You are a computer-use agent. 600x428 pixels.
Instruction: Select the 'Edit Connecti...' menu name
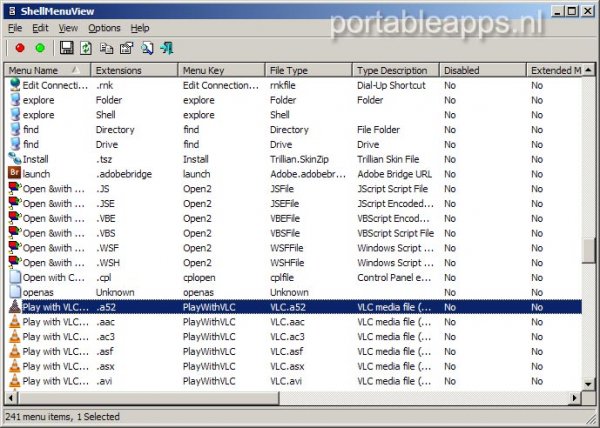click(55, 85)
